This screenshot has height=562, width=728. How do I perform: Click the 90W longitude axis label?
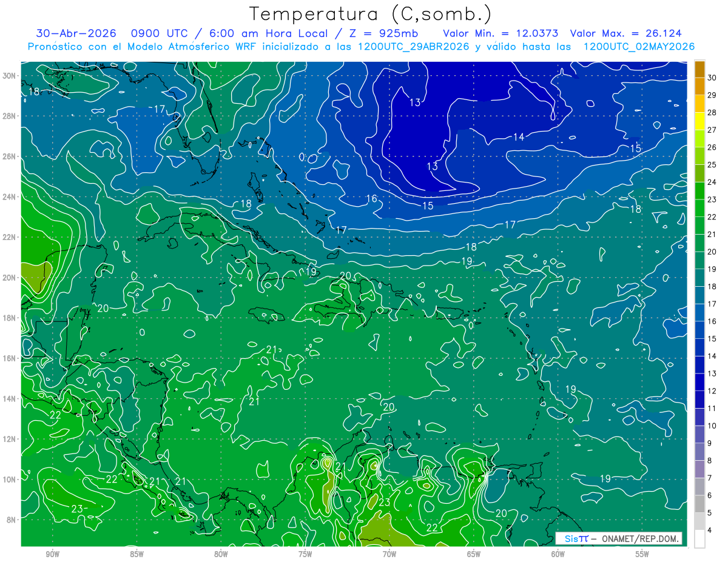(x=52, y=554)
